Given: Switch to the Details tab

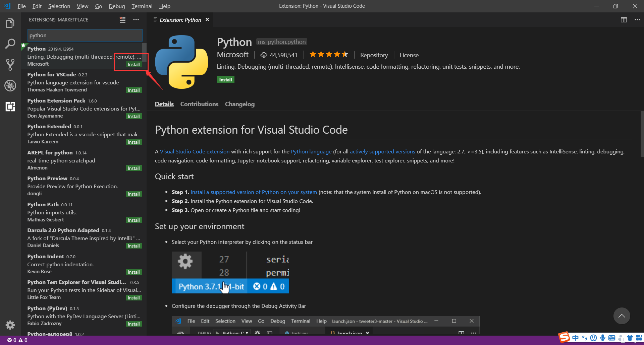Looking at the screenshot, I should tap(164, 104).
